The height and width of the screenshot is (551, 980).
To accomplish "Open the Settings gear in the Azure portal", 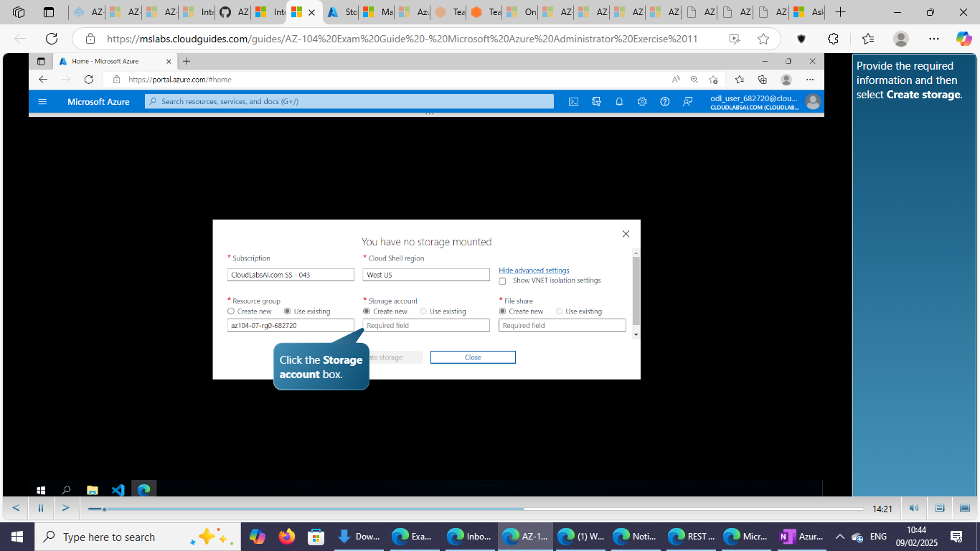I will click(x=641, y=102).
